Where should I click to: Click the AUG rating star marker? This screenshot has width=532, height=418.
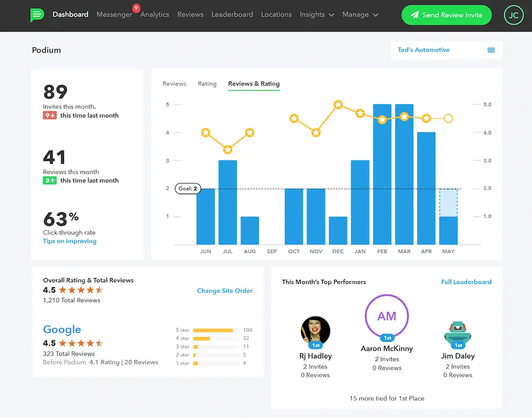[250, 132]
